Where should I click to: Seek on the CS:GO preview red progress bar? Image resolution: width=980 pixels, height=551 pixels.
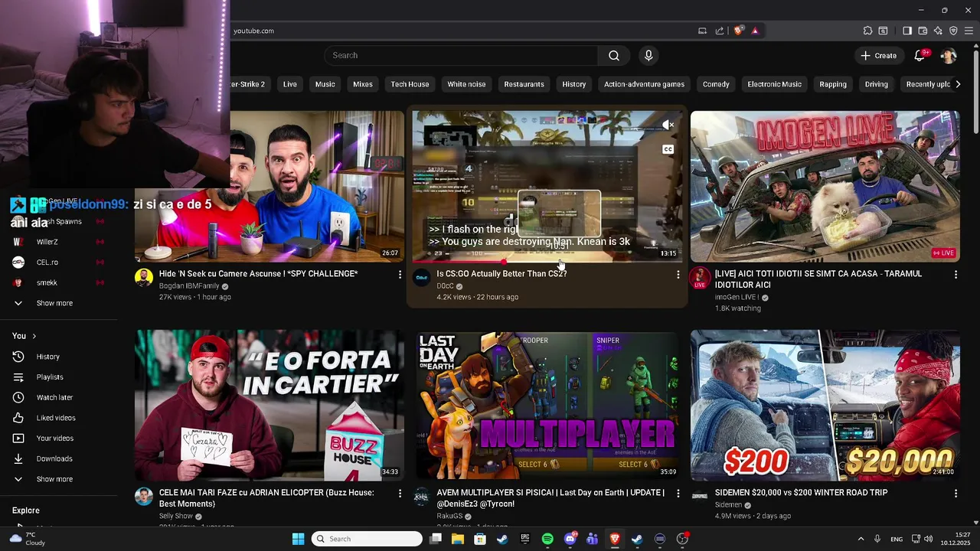click(547, 262)
